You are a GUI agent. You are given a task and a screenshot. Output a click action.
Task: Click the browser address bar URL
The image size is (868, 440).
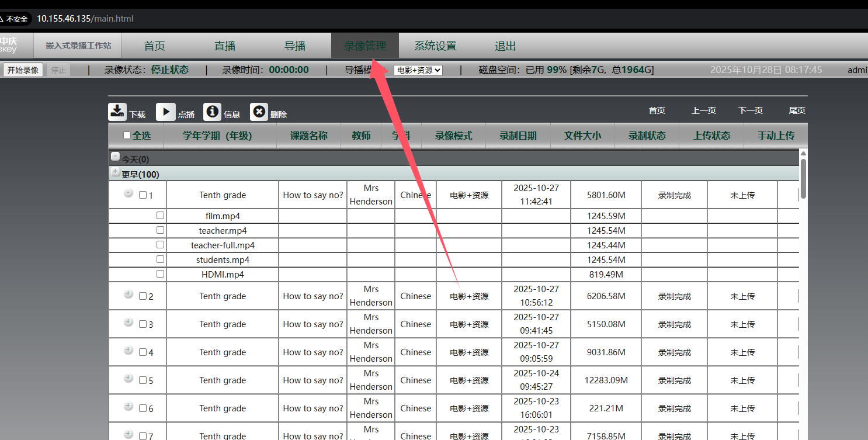point(85,19)
